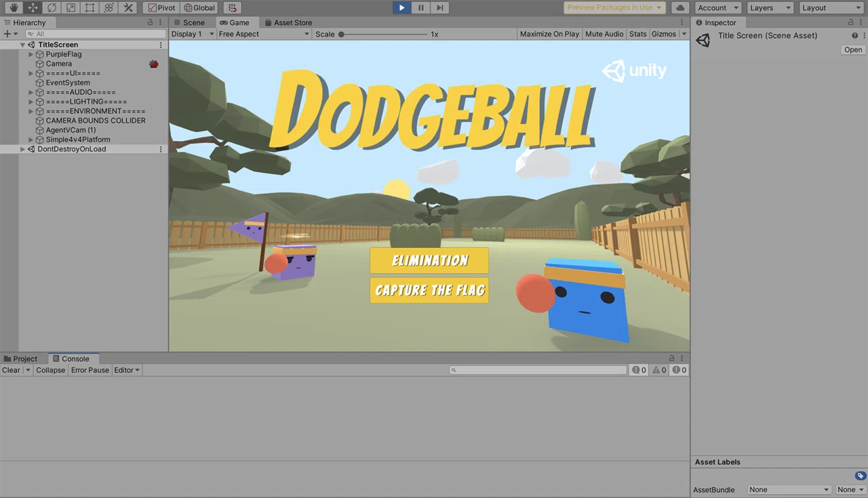Lock the Hierarchy panel
The height and width of the screenshot is (498, 868).
[x=150, y=22]
